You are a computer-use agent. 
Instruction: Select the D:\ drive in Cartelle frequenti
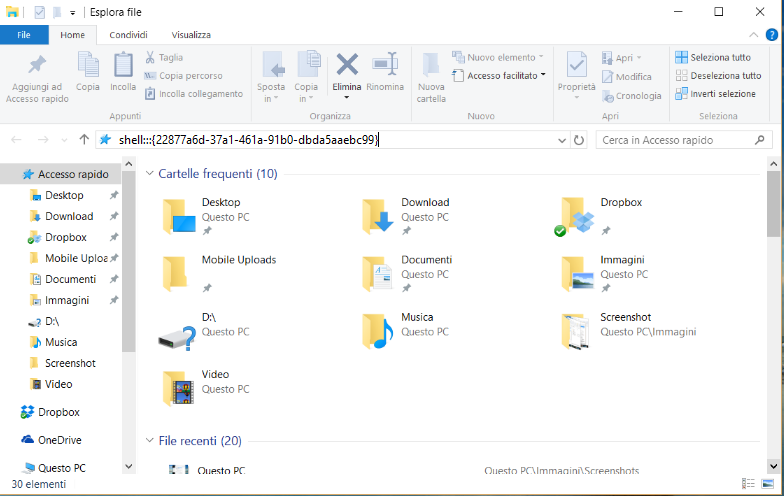click(204, 330)
